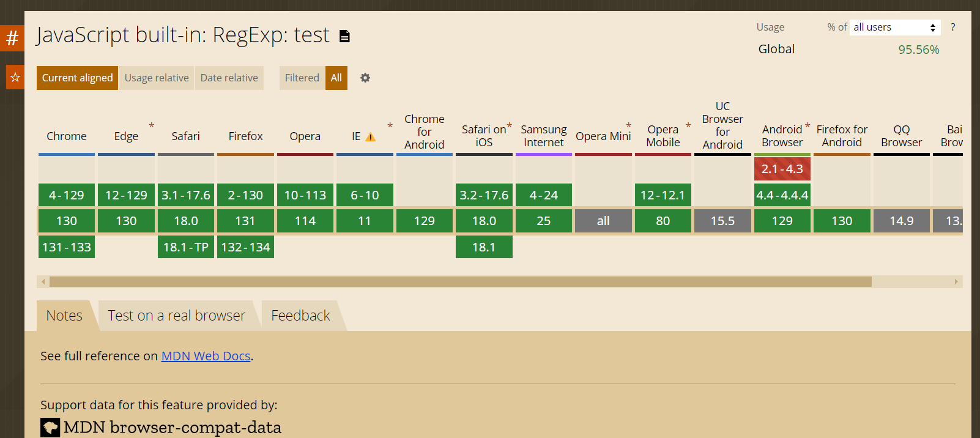Click Opera versions 10-113 cell
The height and width of the screenshot is (438, 980).
pyautogui.click(x=305, y=195)
